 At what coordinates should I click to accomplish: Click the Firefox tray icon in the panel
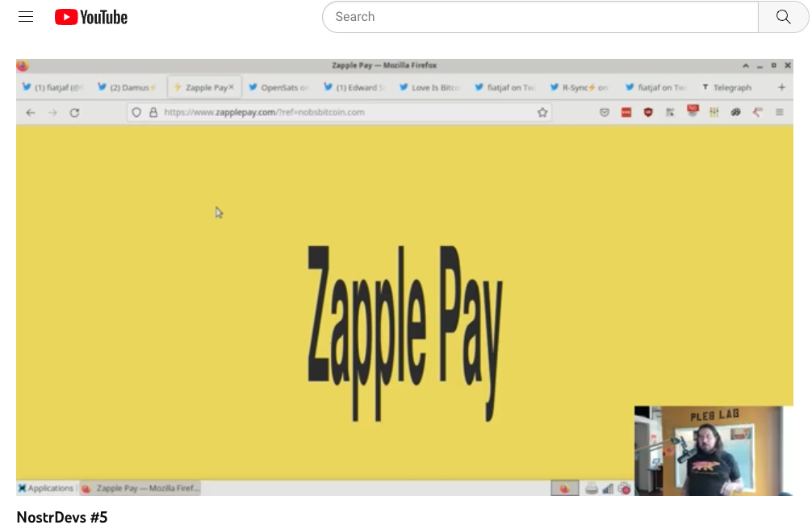click(564, 488)
